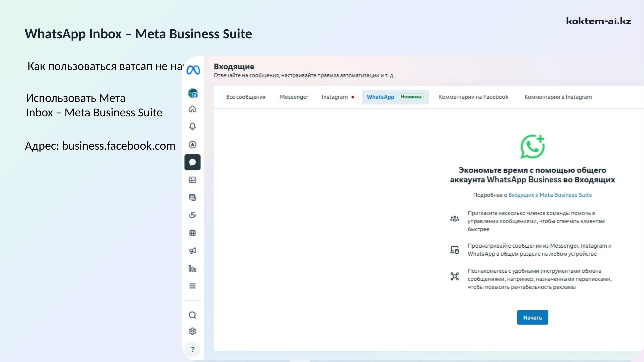The image size is (644, 362).
Task: Open the Комментарии в Instagram tab
Action: point(558,97)
